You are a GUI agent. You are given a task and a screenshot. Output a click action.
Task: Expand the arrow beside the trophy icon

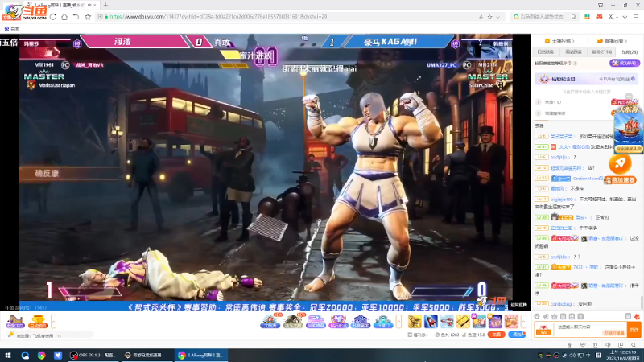tap(53, 321)
